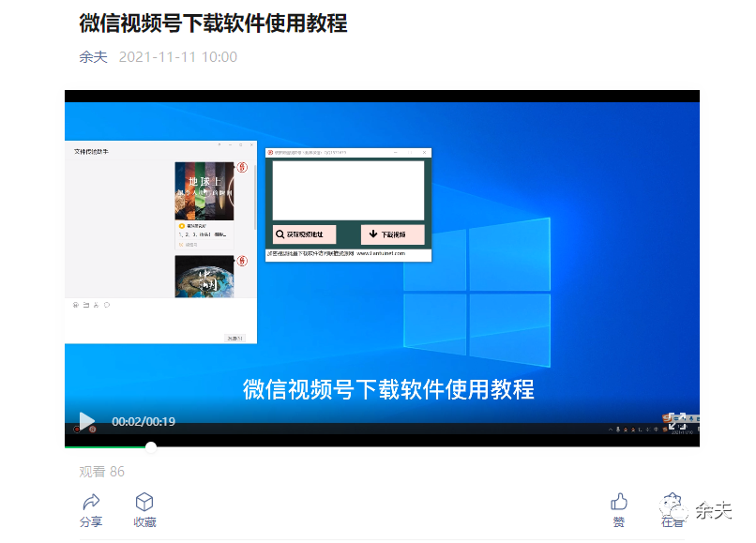Click the 赞 thumbs-up icon
The width and height of the screenshot is (756, 543).
(619, 502)
